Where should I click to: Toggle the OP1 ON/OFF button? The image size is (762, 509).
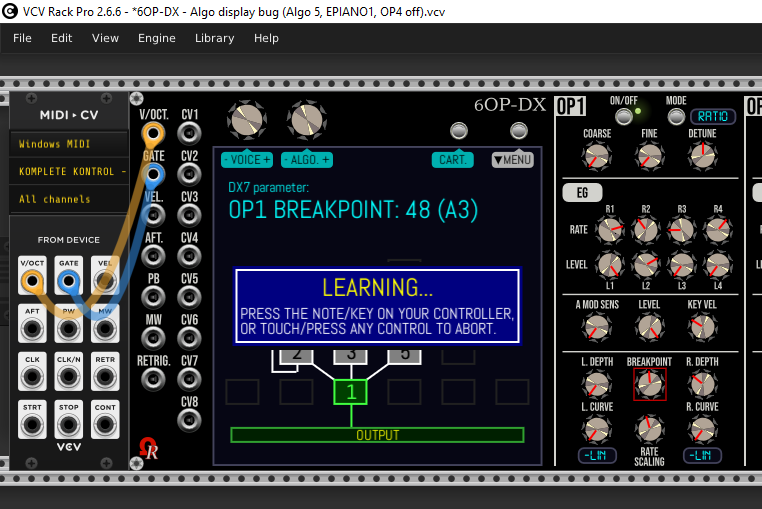(624, 116)
